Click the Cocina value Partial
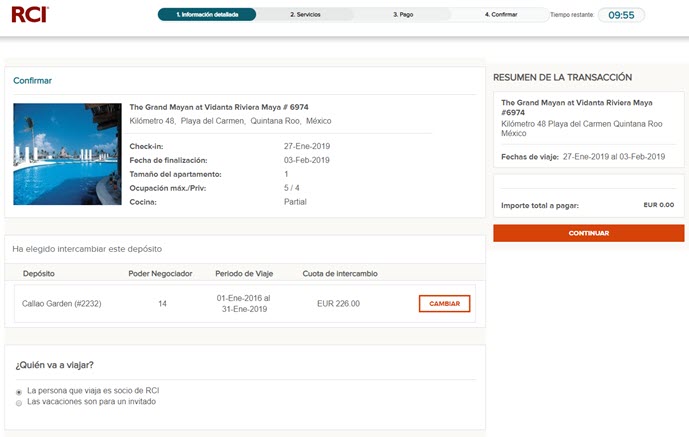The image size is (689, 437). (x=295, y=202)
